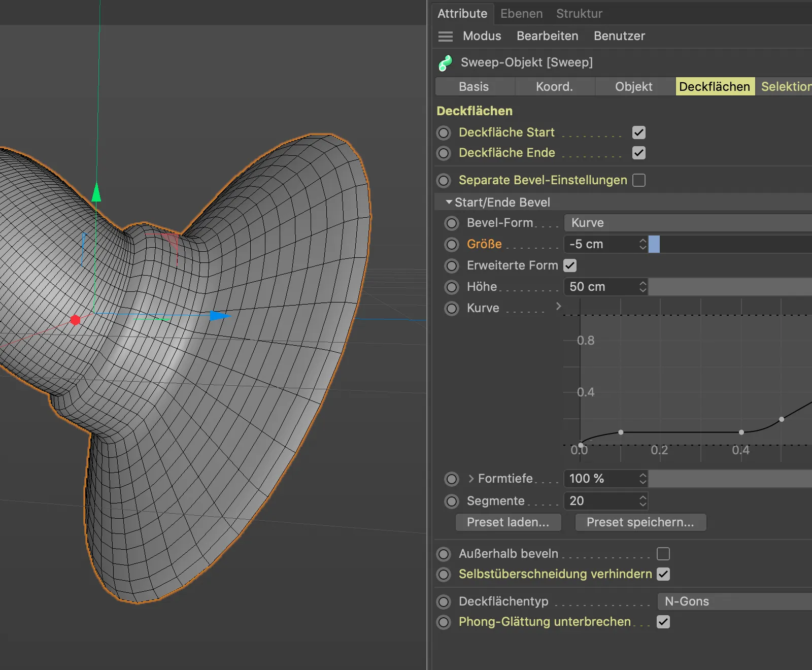
Task: Click Preset speichern... button
Action: point(640,522)
